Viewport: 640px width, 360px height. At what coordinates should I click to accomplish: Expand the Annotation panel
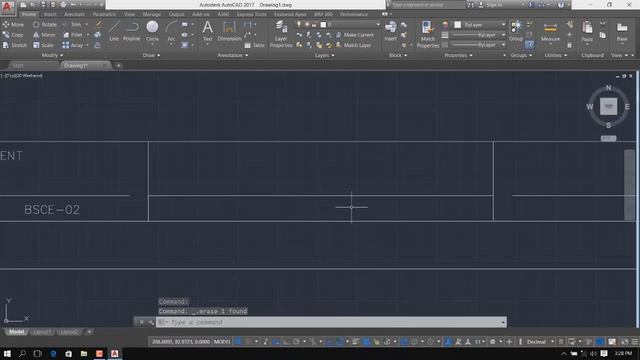click(232, 55)
